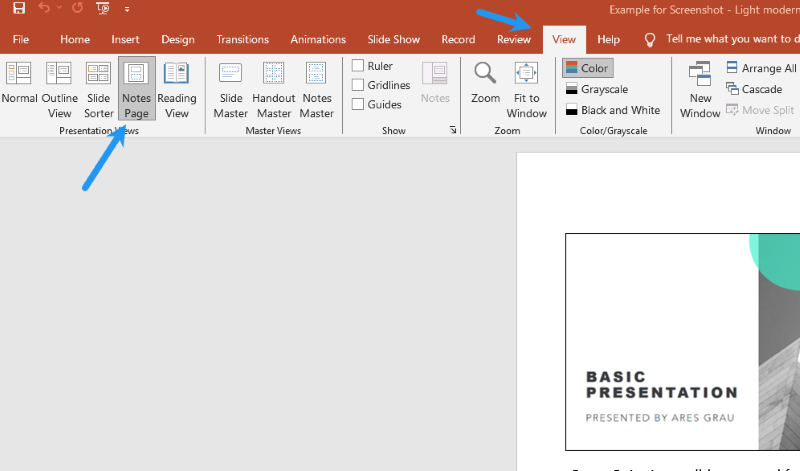Select Color view mode
Viewport: 800px width, 471px height.
tap(588, 68)
